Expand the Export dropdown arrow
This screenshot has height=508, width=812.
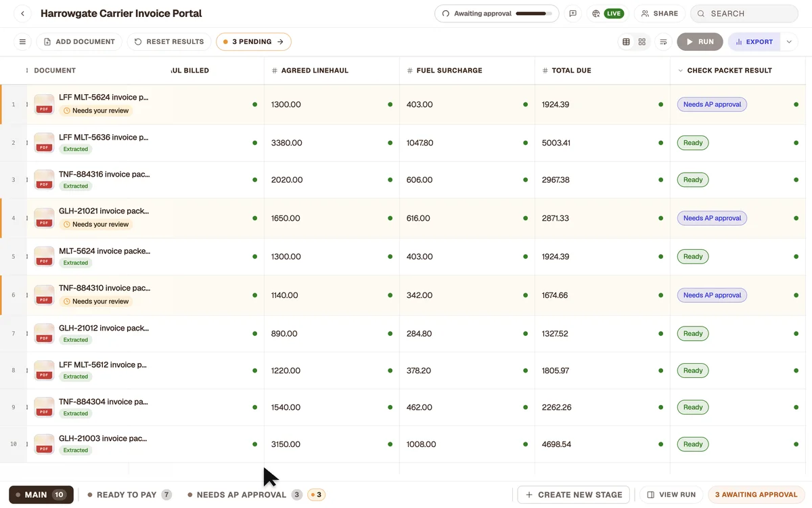789,42
